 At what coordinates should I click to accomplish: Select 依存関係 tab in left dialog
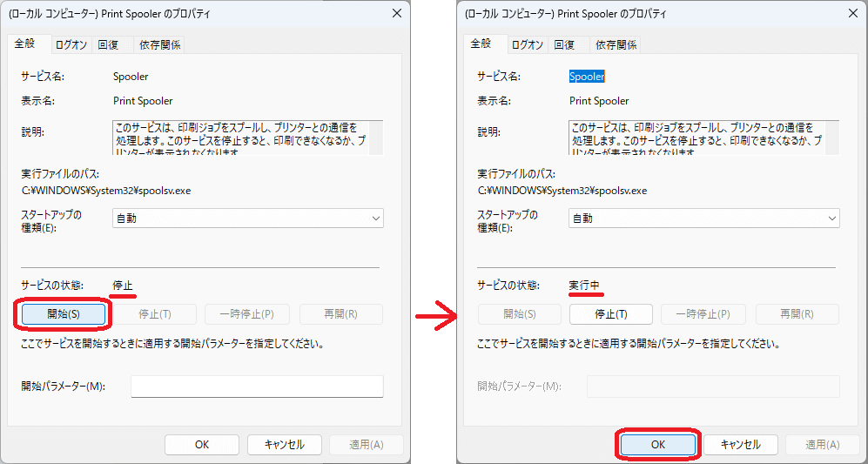161,44
